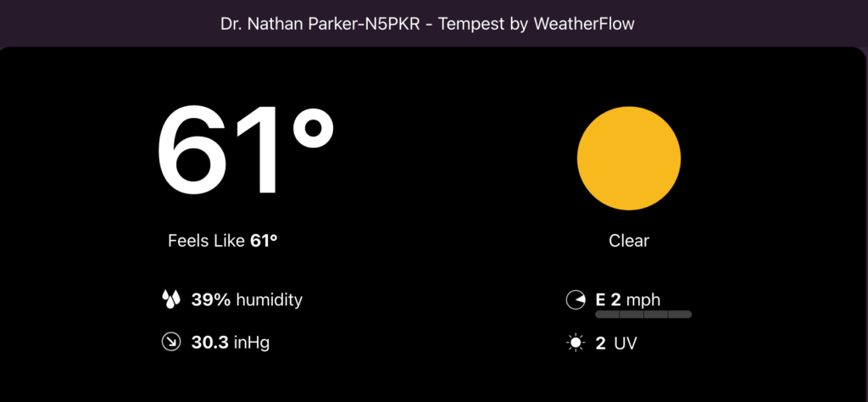Select the 39% humidity value
The height and width of the screenshot is (402, 868).
tap(210, 299)
